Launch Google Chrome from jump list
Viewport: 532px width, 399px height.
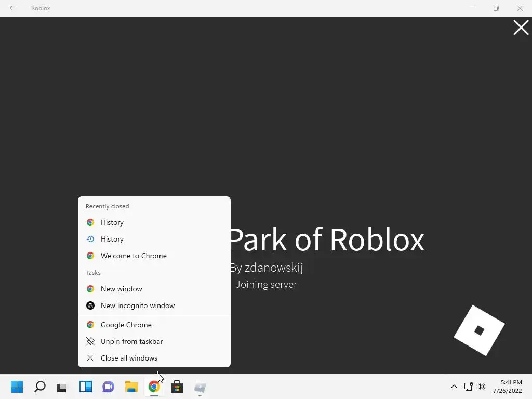tap(154, 325)
